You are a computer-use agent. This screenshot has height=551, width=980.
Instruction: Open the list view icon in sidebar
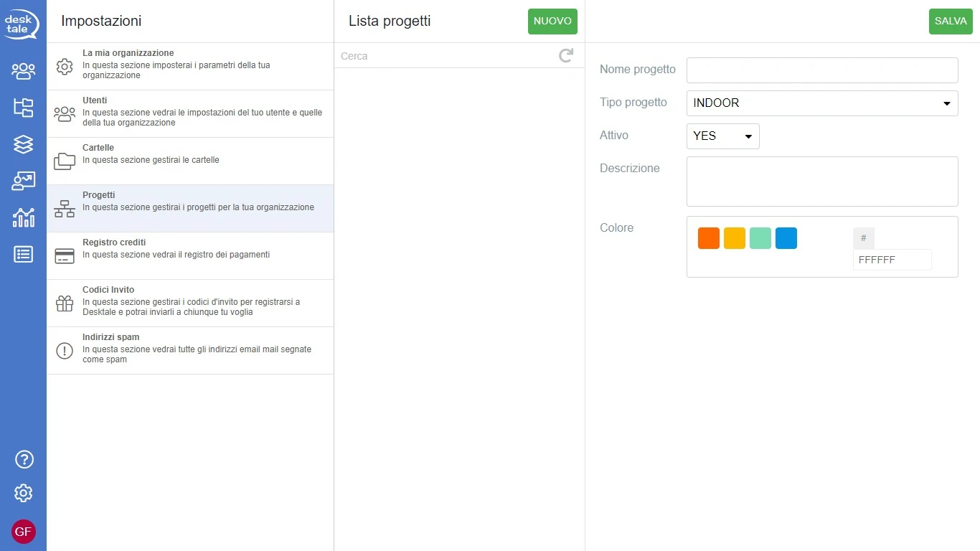click(23, 254)
